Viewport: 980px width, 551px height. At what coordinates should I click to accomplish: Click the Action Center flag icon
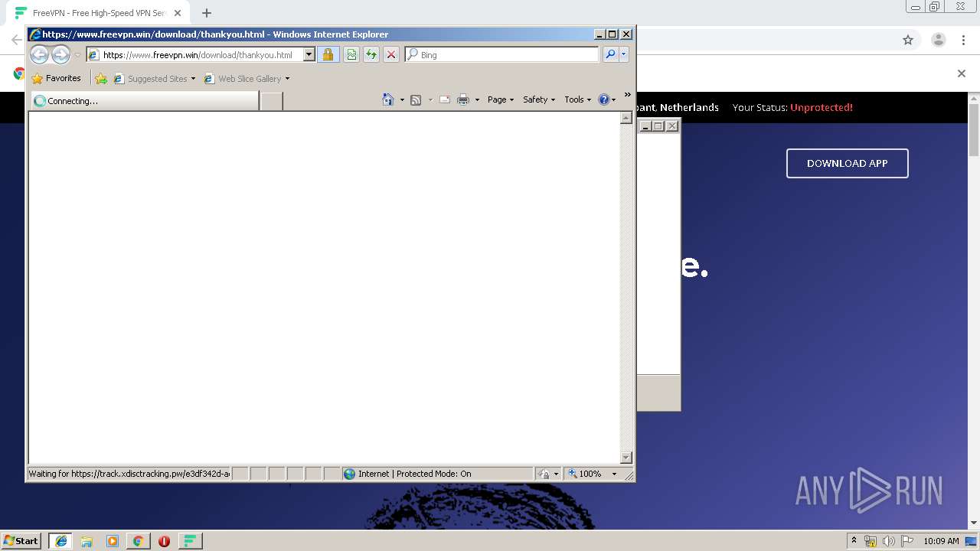pyautogui.click(x=906, y=541)
